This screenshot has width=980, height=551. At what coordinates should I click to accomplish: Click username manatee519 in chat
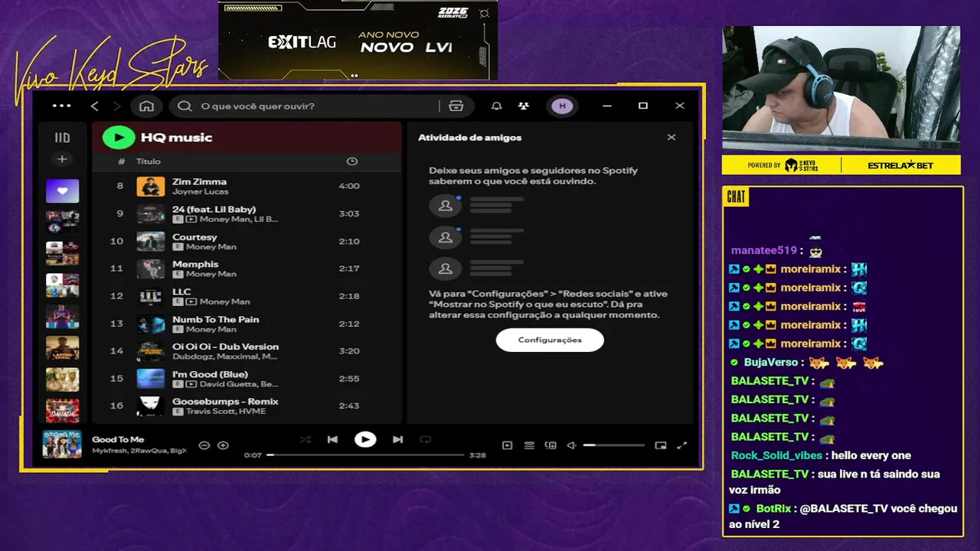tap(764, 250)
